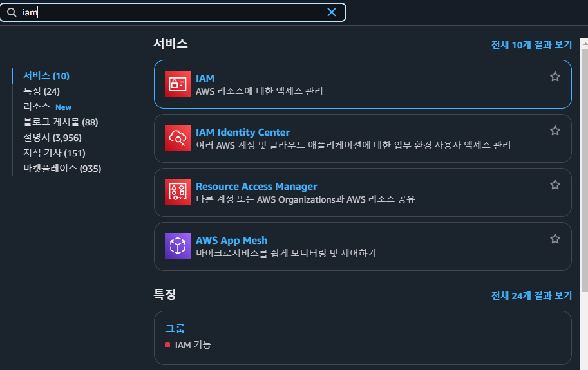
Task: Click the scrollbar up arrow
Action: pos(584,44)
